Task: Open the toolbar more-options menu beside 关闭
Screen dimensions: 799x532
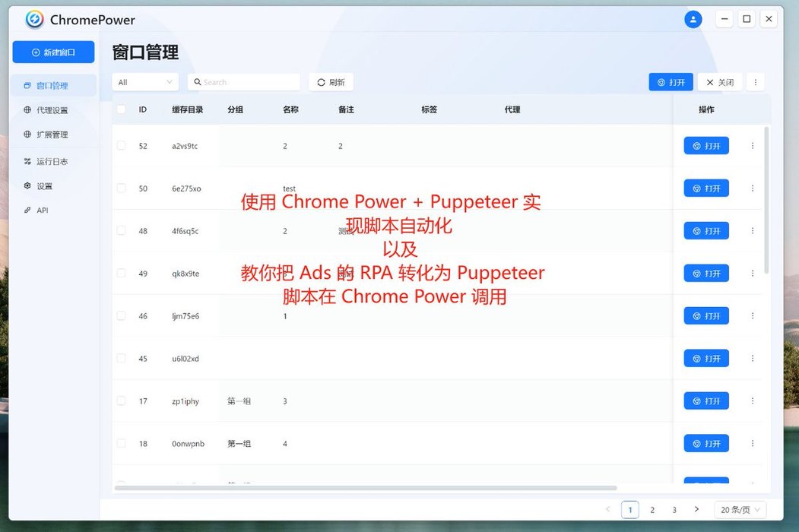Action: 755,82
